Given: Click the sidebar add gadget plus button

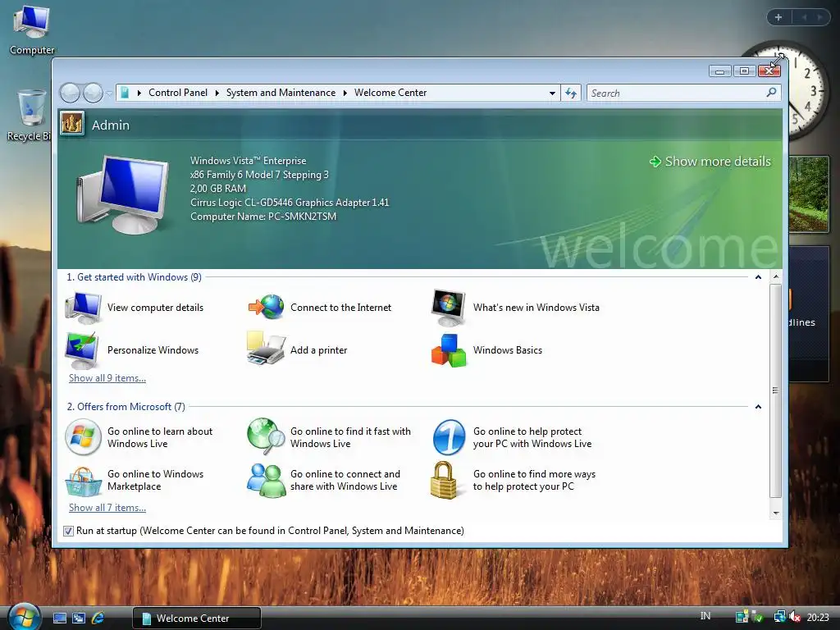Looking at the screenshot, I should 778,17.
